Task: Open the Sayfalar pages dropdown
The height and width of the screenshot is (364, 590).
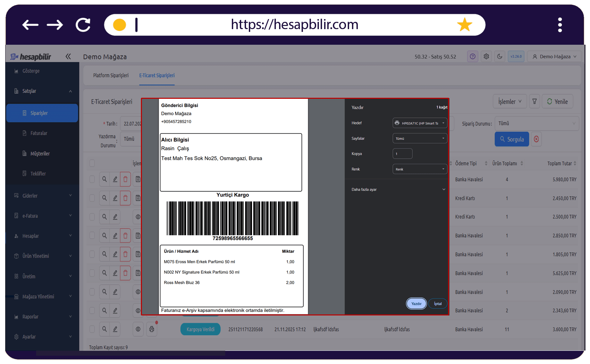Action: click(420, 138)
